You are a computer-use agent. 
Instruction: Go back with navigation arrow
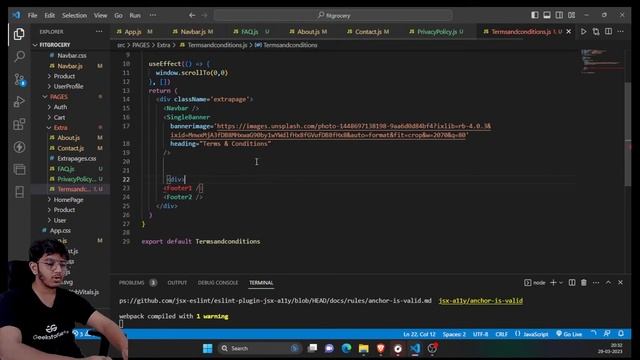(192, 15)
